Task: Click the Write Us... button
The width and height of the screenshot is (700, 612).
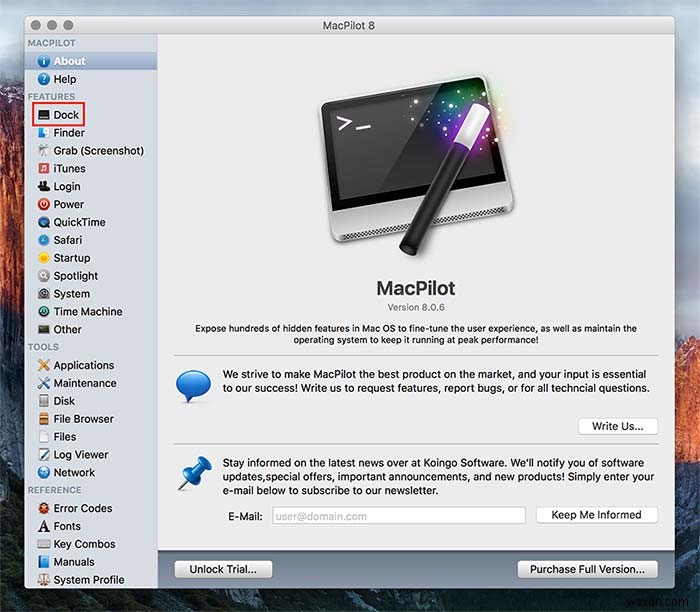Action: [618, 426]
